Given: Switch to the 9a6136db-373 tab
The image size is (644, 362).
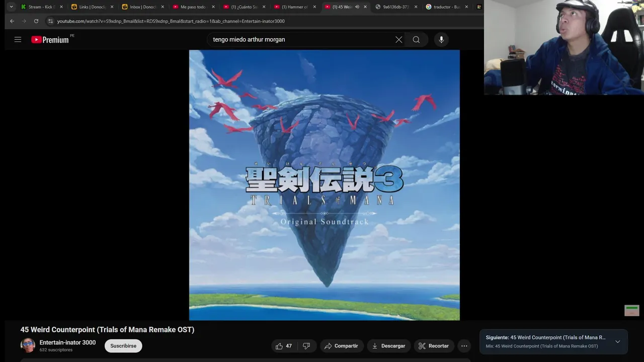Looking at the screenshot, I should click(x=396, y=7).
